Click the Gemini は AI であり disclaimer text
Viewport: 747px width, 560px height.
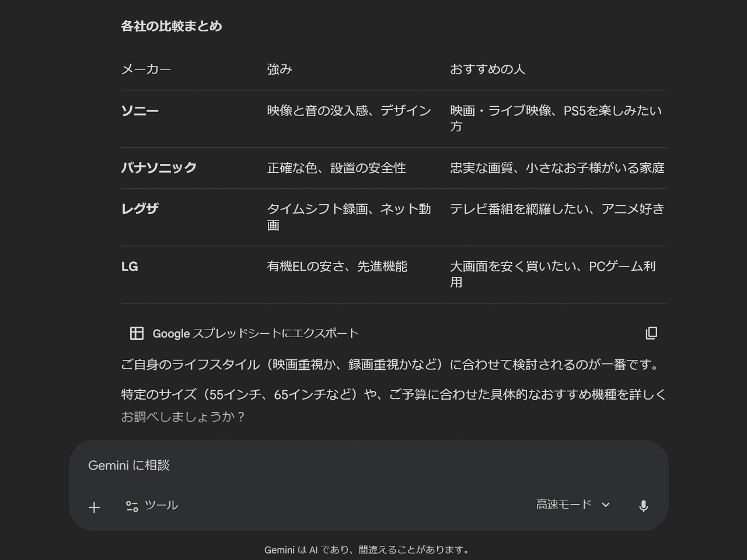pos(368,549)
